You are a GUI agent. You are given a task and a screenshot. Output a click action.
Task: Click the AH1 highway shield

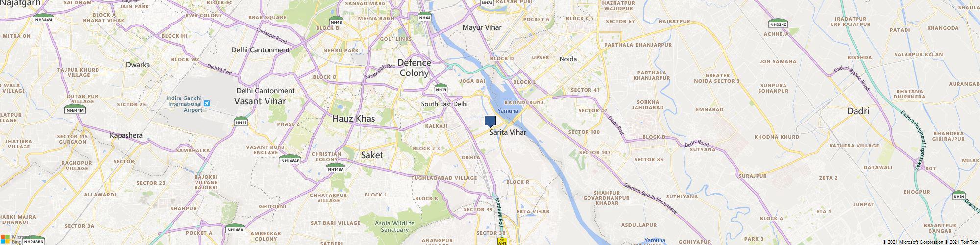click(x=502, y=242)
